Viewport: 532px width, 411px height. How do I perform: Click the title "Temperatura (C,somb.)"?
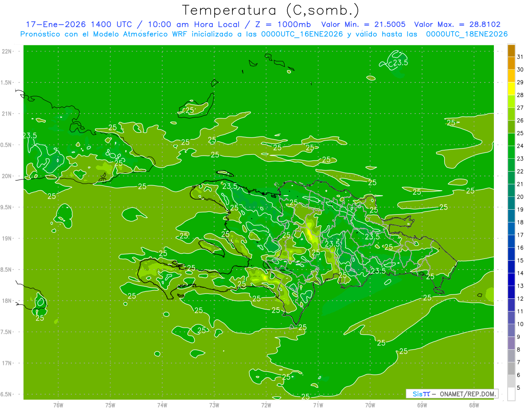tap(271, 10)
